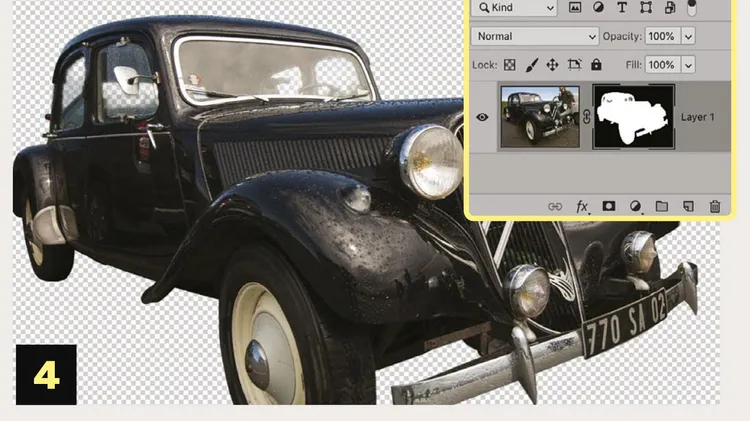Filter layers by smart object icon
Image resolution: width=750 pixels, height=421 pixels.
coord(670,7)
